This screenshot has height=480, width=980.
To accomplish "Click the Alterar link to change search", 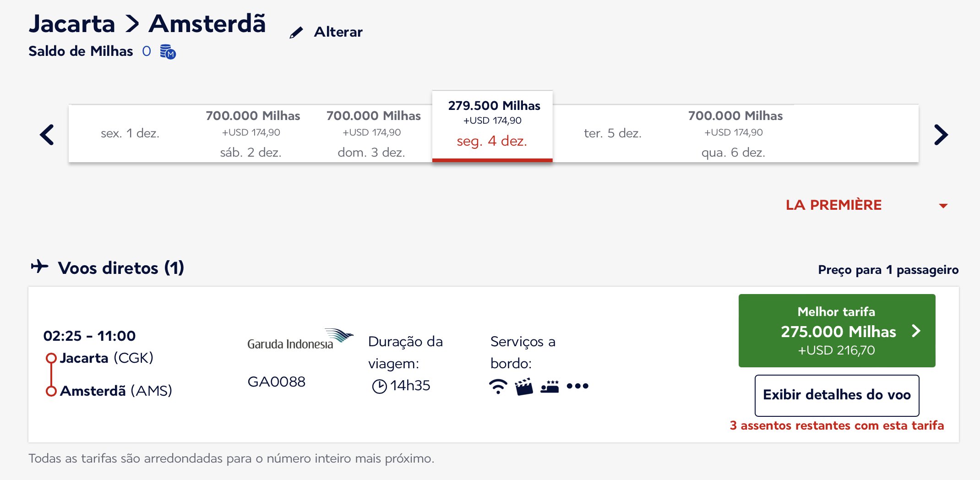I will pos(338,32).
